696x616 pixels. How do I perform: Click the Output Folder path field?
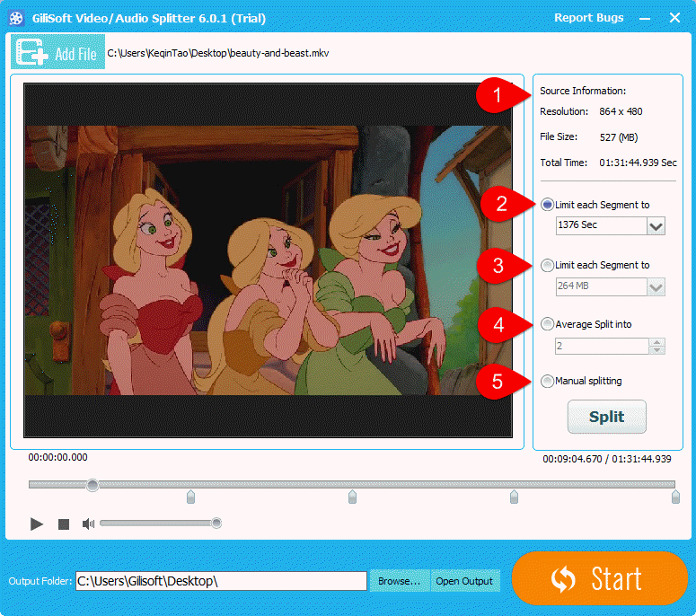(x=221, y=581)
